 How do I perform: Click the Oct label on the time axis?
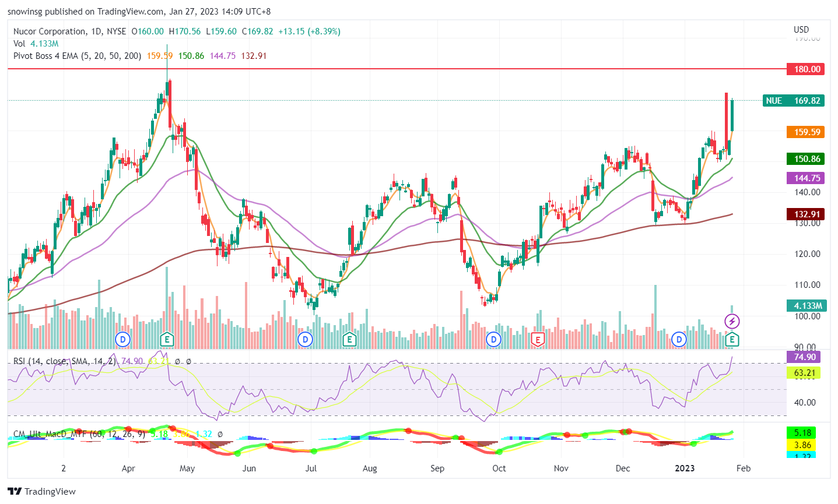click(x=499, y=468)
